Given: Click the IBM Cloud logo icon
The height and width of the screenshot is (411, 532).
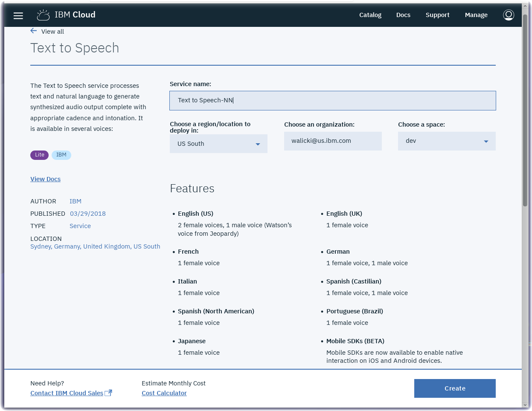Looking at the screenshot, I should point(44,15).
